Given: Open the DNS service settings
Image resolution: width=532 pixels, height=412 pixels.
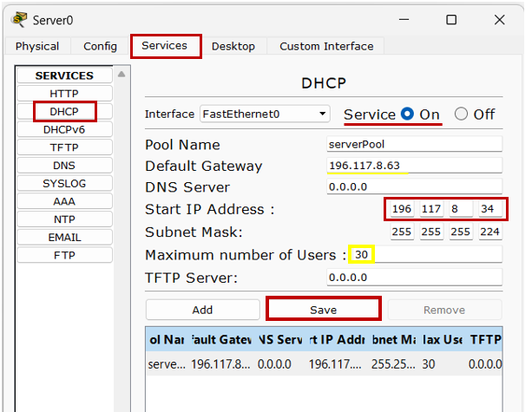Looking at the screenshot, I should [64, 165].
